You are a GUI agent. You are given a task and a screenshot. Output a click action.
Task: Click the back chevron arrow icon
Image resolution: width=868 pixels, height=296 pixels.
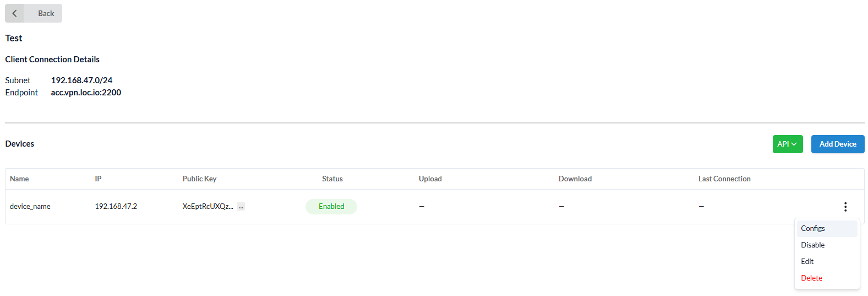tap(15, 13)
